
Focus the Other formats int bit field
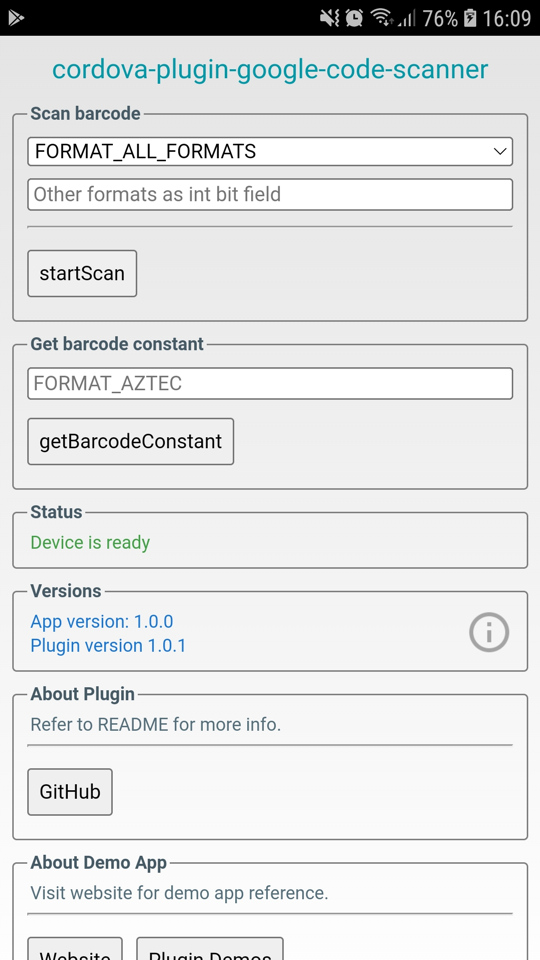(x=270, y=195)
